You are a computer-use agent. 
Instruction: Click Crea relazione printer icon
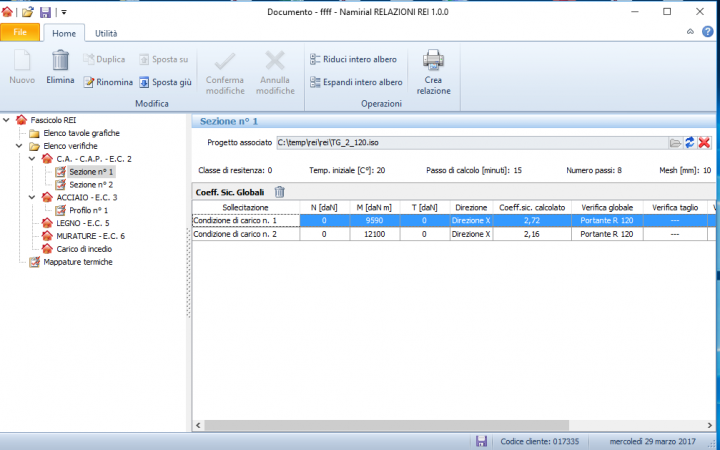coord(433,72)
